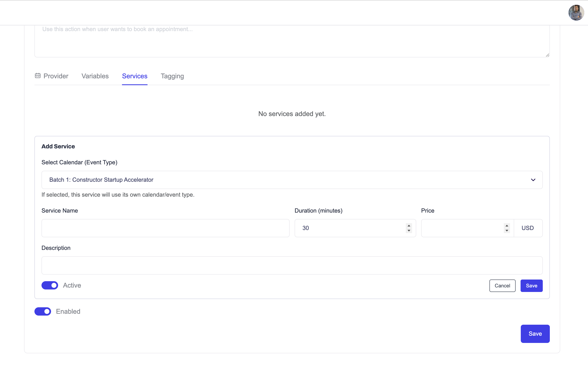Expand the Select Calendar event type dropdown
The height and width of the screenshot is (368, 588).
pos(292,180)
